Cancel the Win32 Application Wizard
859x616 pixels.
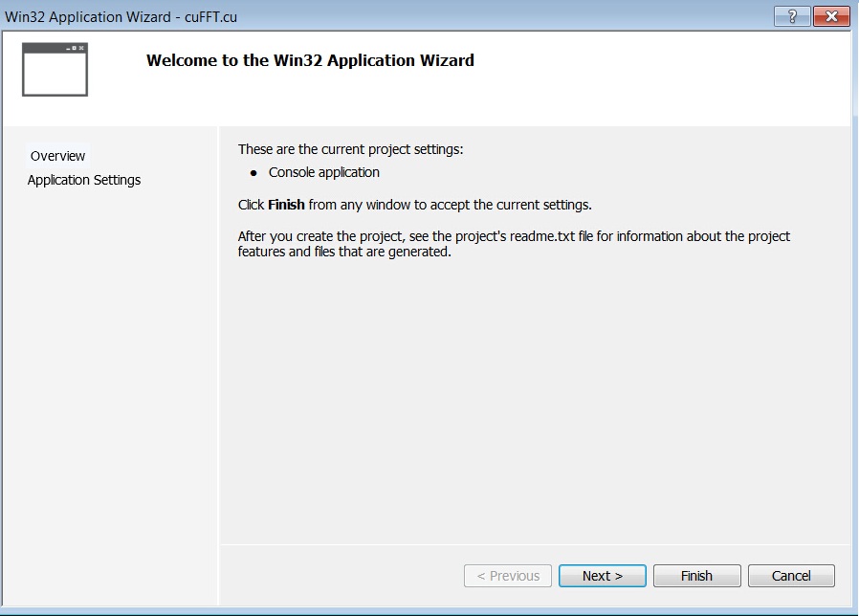pyautogui.click(x=791, y=576)
